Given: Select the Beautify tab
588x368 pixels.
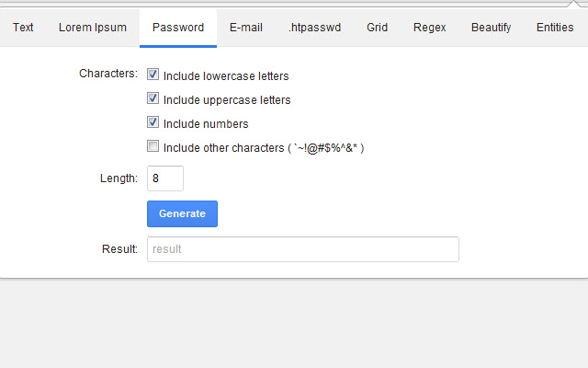Looking at the screenshot, I should pyautogui.click(x=491, y=28).
